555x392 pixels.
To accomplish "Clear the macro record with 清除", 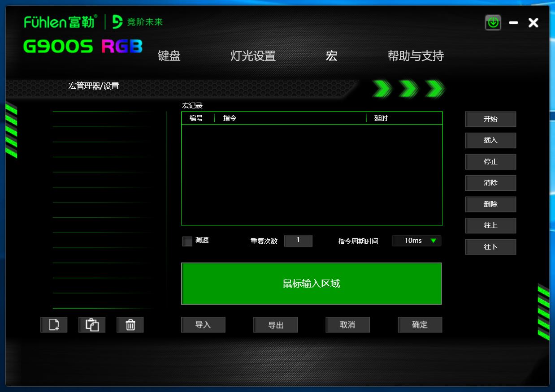I will click(x=490, y=183).
